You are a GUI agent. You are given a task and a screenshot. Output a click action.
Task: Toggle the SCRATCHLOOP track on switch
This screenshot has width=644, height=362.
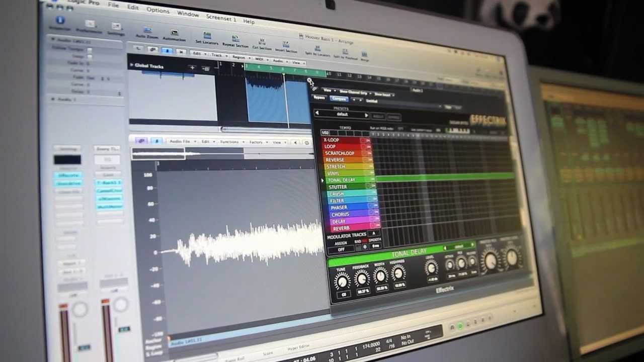(x=368, y=154)
